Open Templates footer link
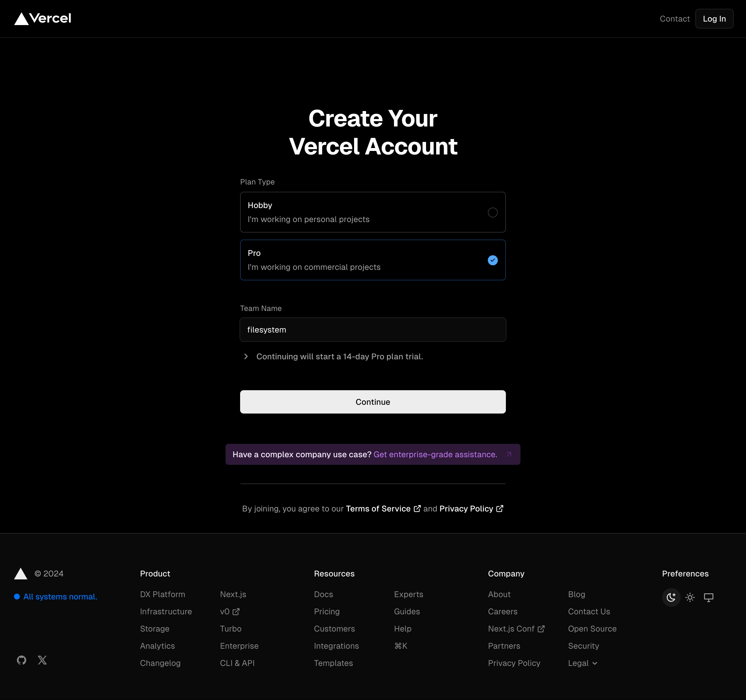Image resolution: width=746 pixels, height=700 pixels. 333,663
